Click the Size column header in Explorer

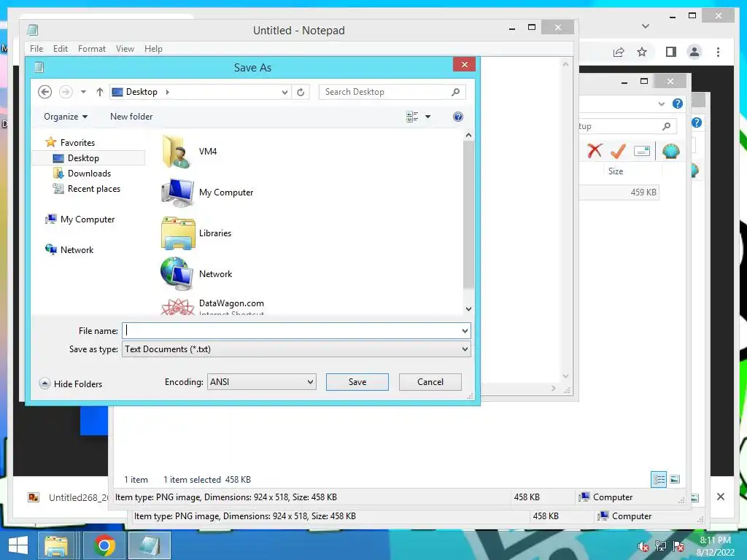coord(616,171)
